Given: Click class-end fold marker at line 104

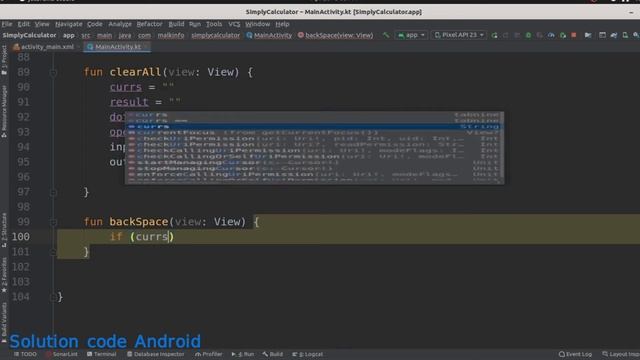Looking at the screenshot, I should point(53,297).
